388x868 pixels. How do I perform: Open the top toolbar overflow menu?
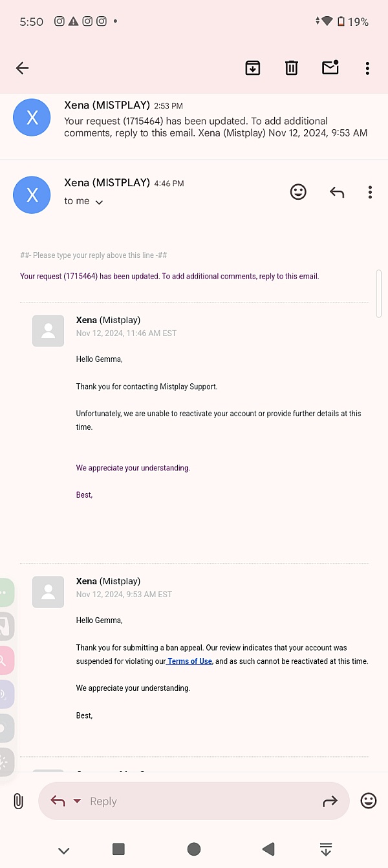click(367, 68)
